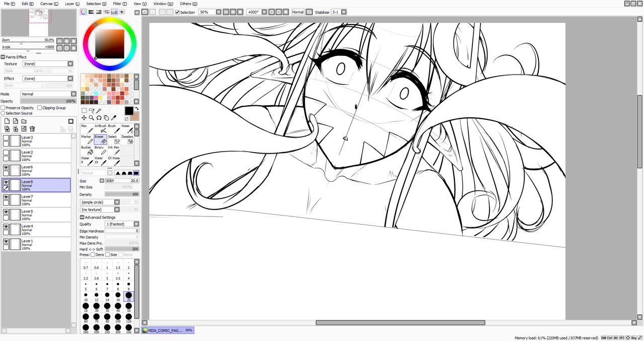644x341 pixels.
Task: Open the Canvas menu
Action: coord(49,4)
